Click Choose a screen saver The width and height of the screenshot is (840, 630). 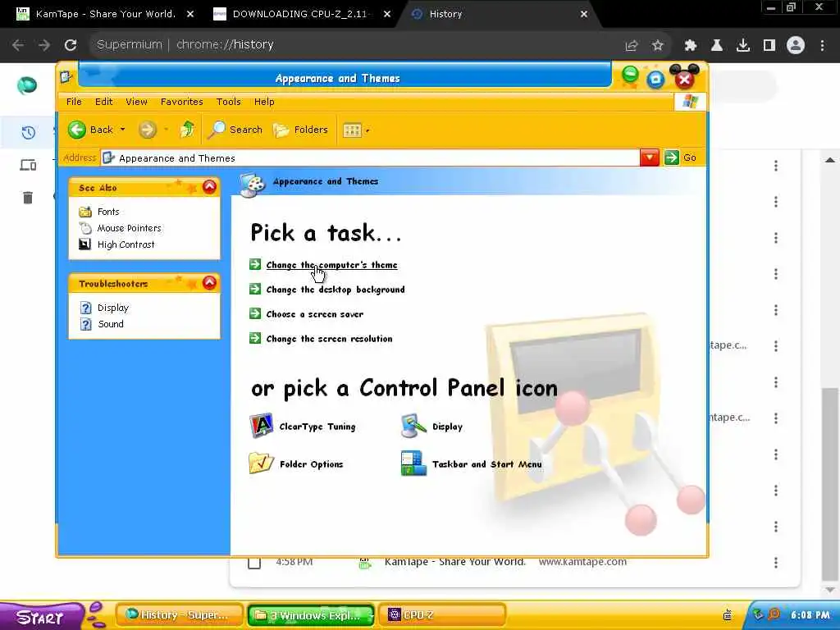(x=314, y=314)
